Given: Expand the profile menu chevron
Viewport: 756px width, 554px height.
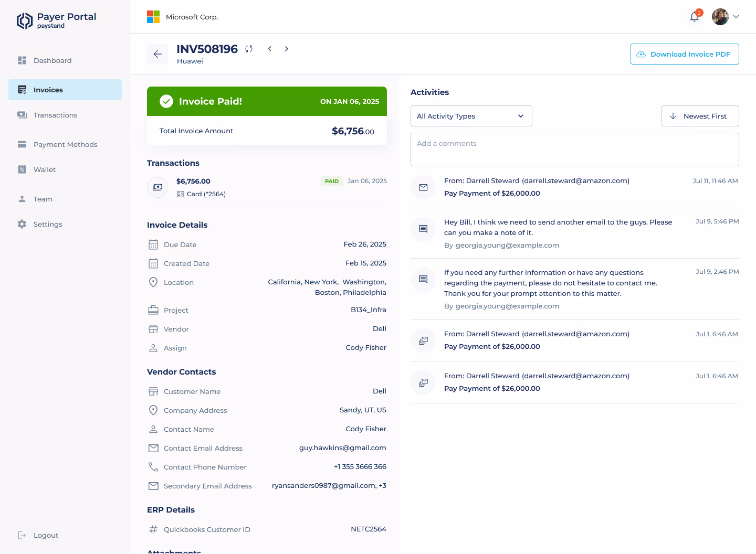Looking at the screenshot, I should tap(736, 17).
